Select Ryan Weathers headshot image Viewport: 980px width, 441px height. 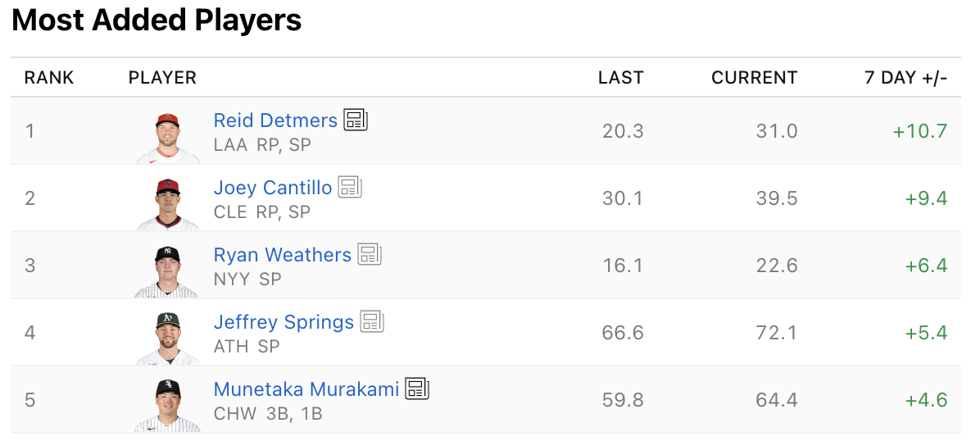167,272
